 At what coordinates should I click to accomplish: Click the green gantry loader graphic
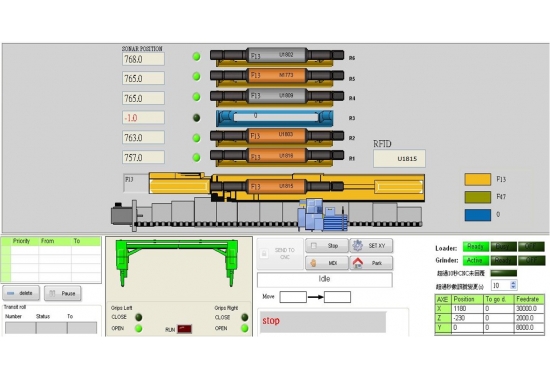(177, 261)
